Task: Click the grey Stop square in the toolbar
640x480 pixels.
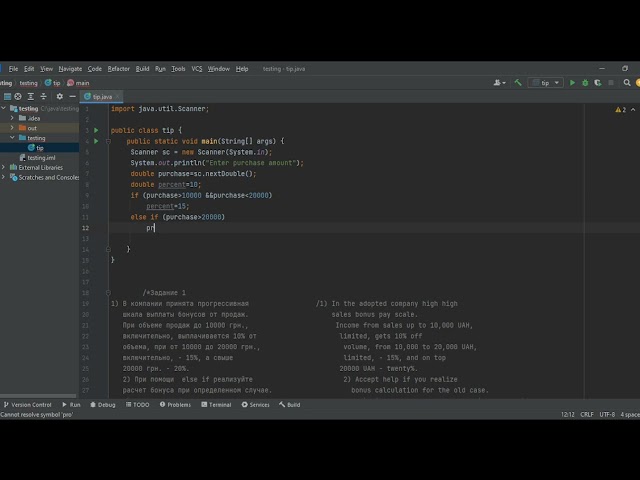Action: [x=611, y=83]
